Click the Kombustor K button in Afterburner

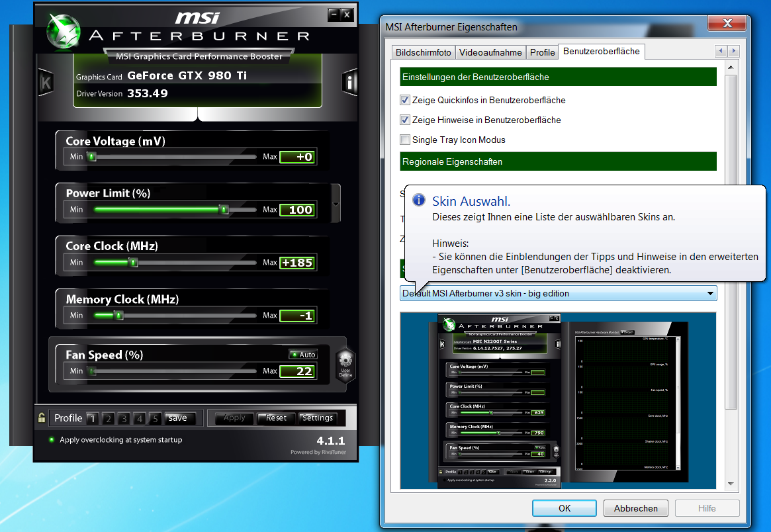(x=46, y=82)
